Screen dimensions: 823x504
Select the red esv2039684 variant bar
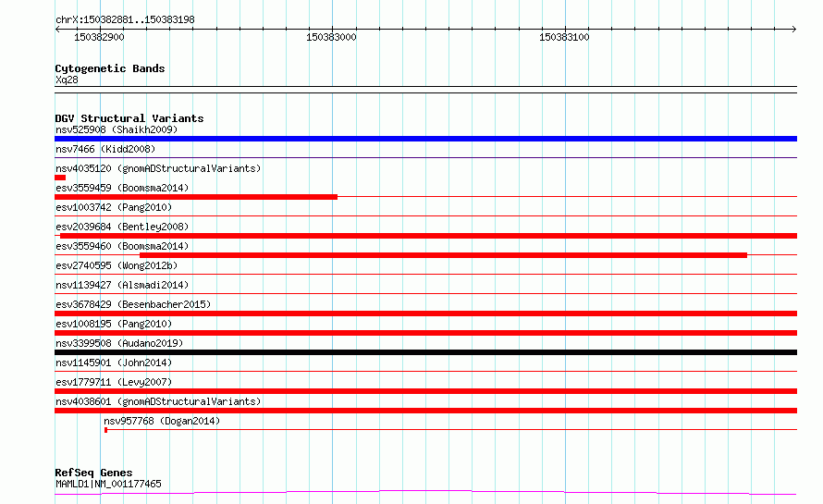(428, 236)
